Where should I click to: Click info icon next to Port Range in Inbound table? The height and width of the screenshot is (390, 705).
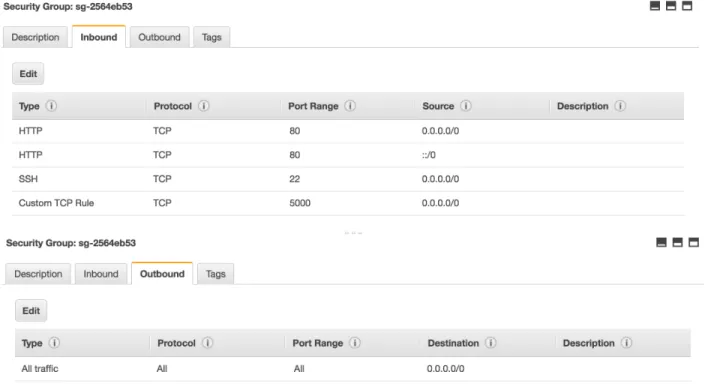350,106
